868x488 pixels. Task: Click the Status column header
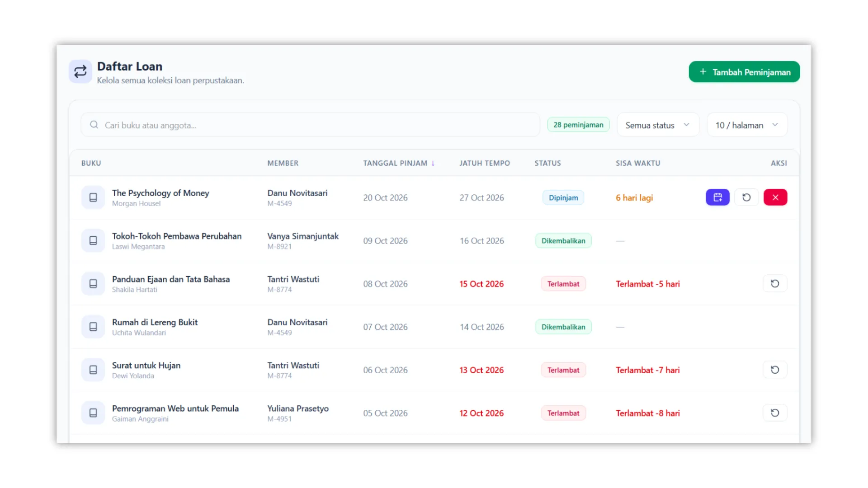click(x=547, y=163)
